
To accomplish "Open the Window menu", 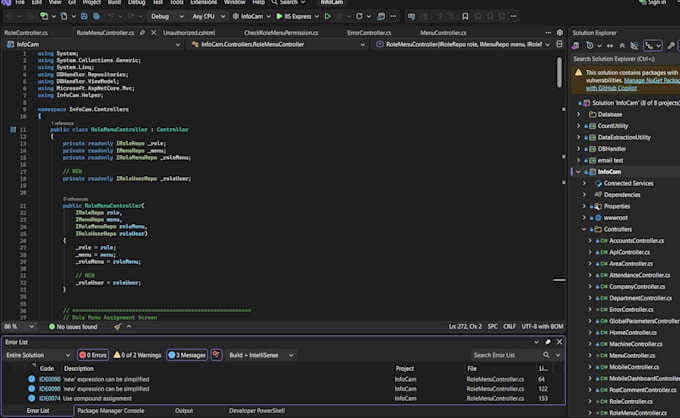I will click(x=235, y=3).
